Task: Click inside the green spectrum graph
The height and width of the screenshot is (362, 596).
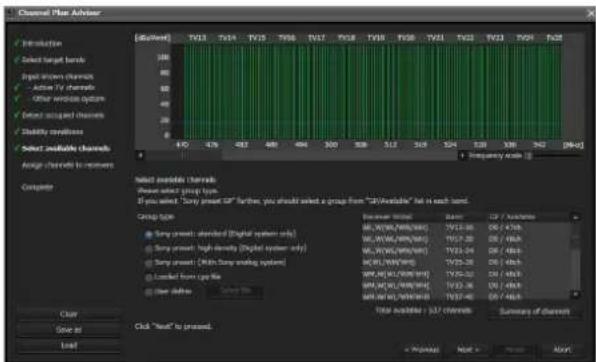Action: pos(372,91)
